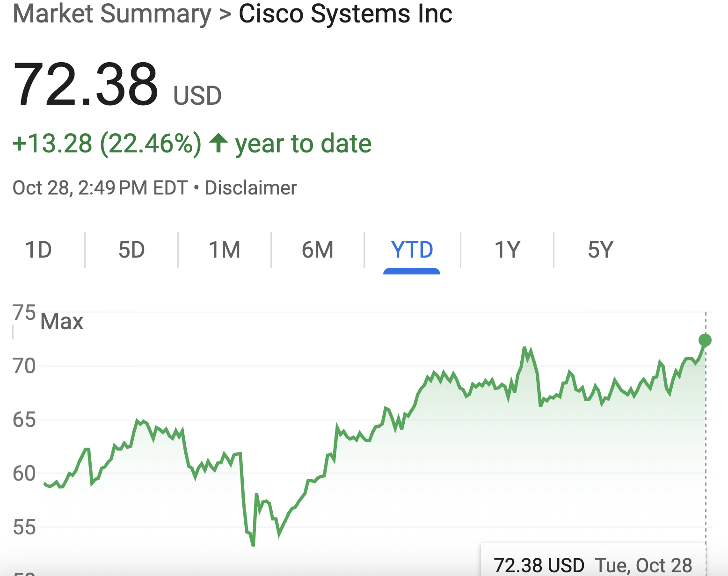The height and width of the screenshot is (576, 728).
Task: Select the Max range tab
Action: point(62,322)
